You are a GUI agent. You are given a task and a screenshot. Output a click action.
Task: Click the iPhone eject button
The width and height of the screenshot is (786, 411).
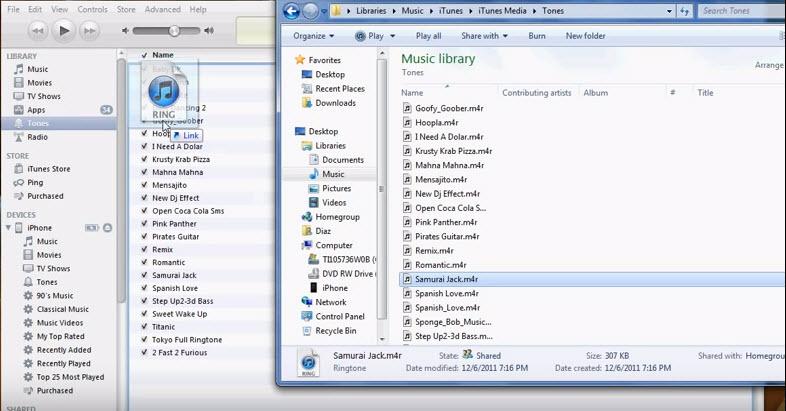pyautogui.click(x=107, y=228)
